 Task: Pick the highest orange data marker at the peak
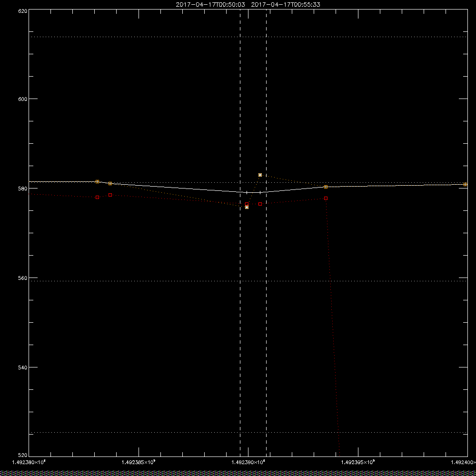coord(260,175)
